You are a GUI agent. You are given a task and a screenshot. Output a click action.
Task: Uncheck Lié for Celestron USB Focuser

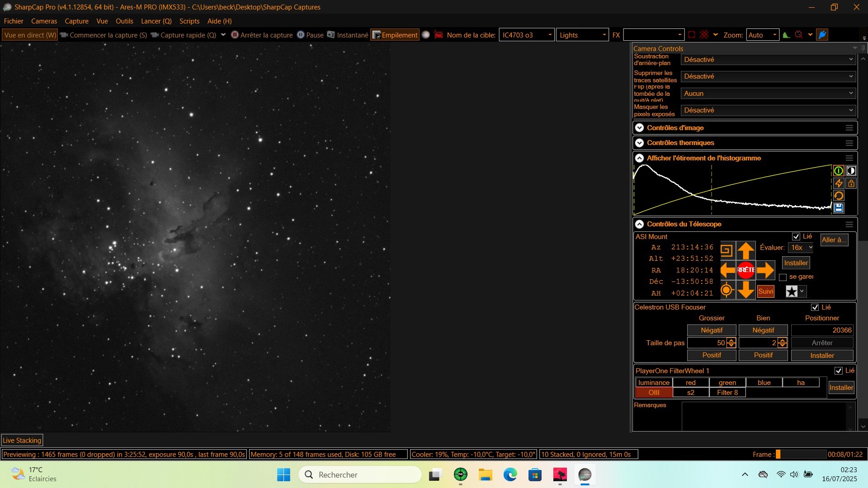click(815, 307)
